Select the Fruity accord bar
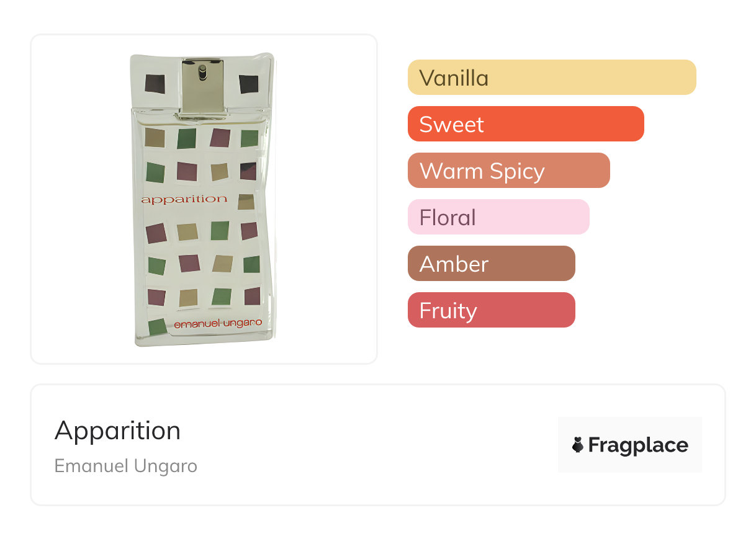 click(491, 310)
